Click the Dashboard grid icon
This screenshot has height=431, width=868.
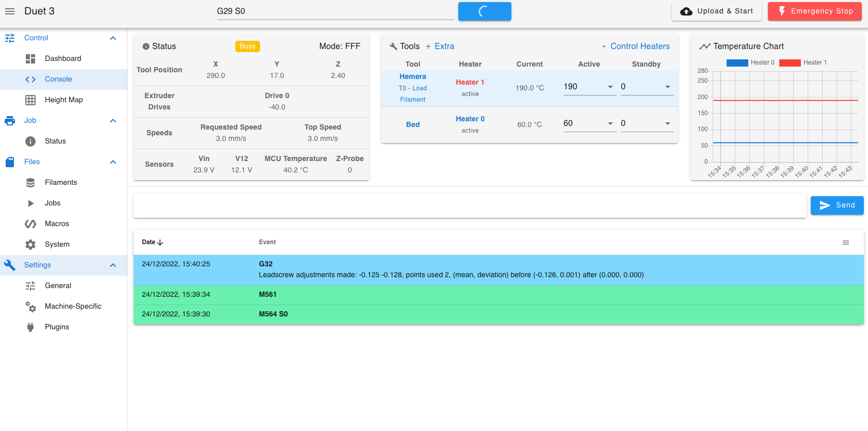click(30, 59)
